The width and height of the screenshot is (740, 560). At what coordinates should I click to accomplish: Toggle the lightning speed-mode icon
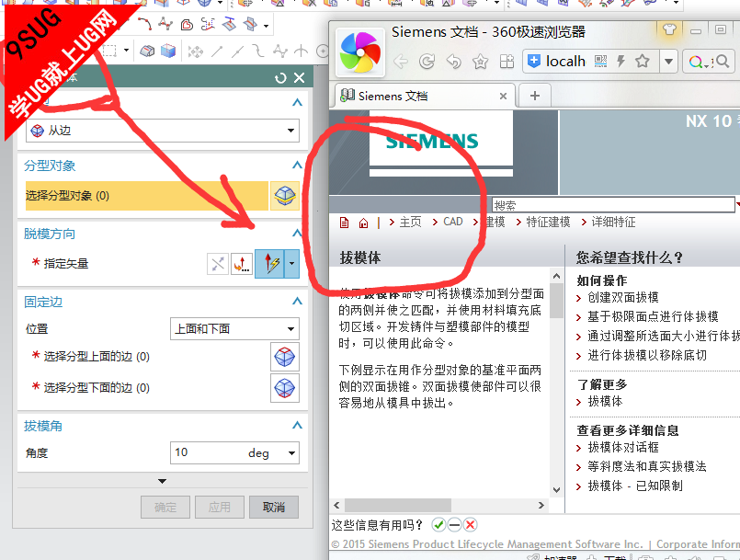[x=621, y=61]
